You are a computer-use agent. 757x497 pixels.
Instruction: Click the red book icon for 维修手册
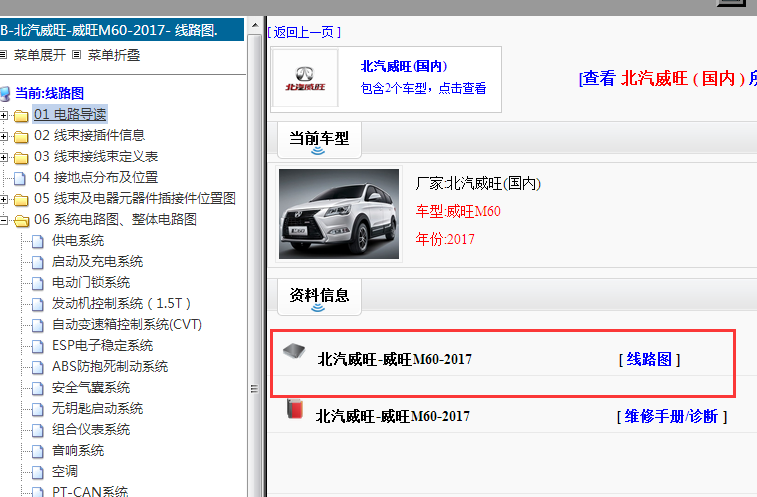click(x=294, y=408)
